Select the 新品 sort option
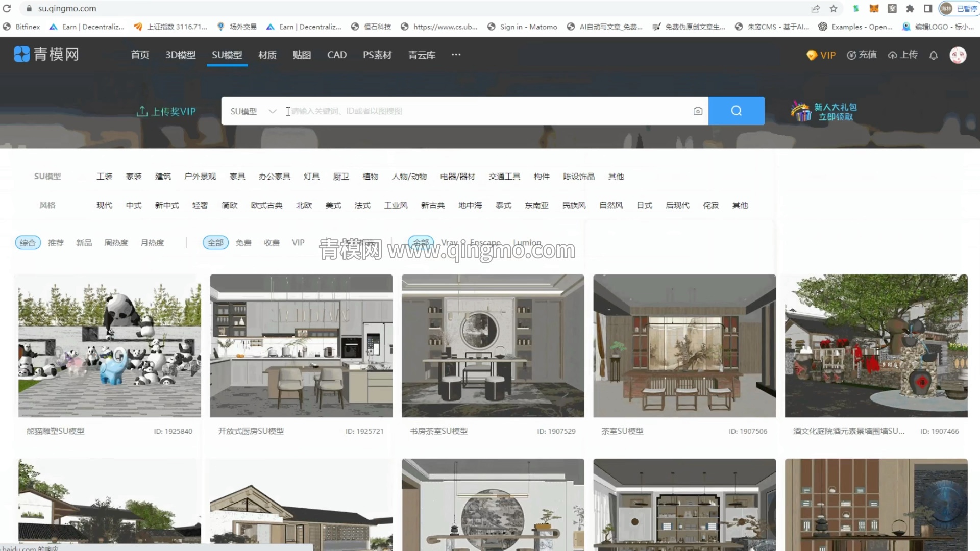 tap(84, 243)
